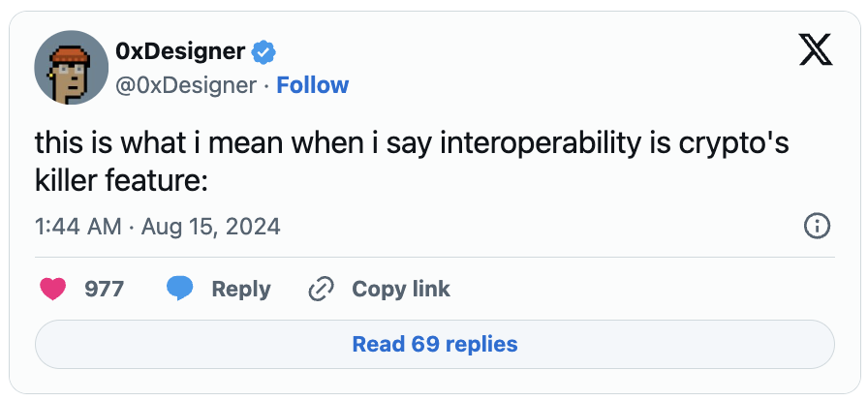
Task: Click the blue verified badge
Action: 263,52
